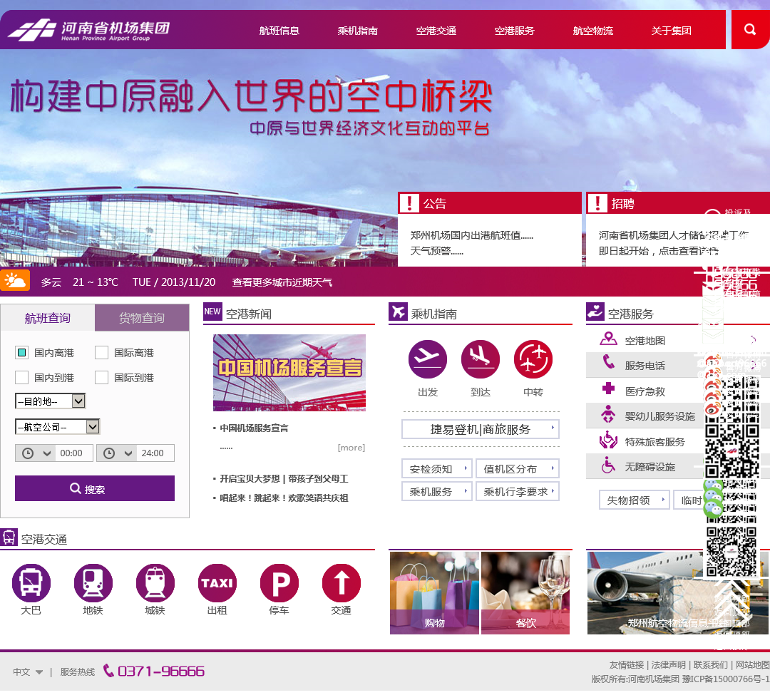This screenshot has width=770, height=700.
Task: Click the 友情链接 footer link
Action: (x=626, y=664)
